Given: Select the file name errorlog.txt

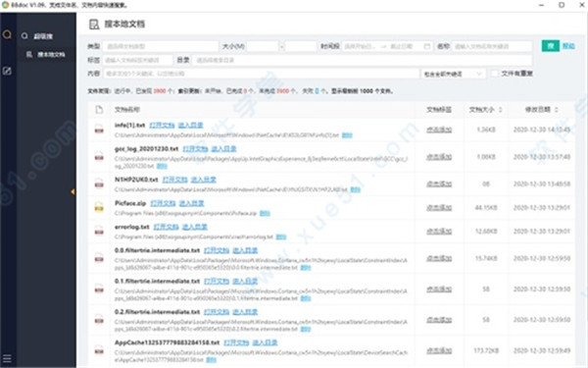Looking at the screenshot, I should point(132,227).
